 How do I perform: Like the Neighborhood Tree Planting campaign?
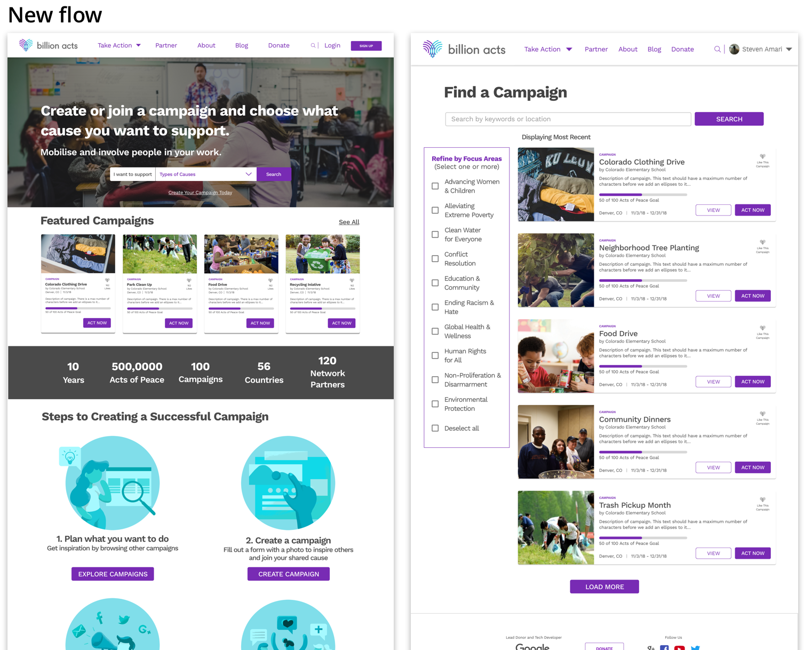(762, 242)
